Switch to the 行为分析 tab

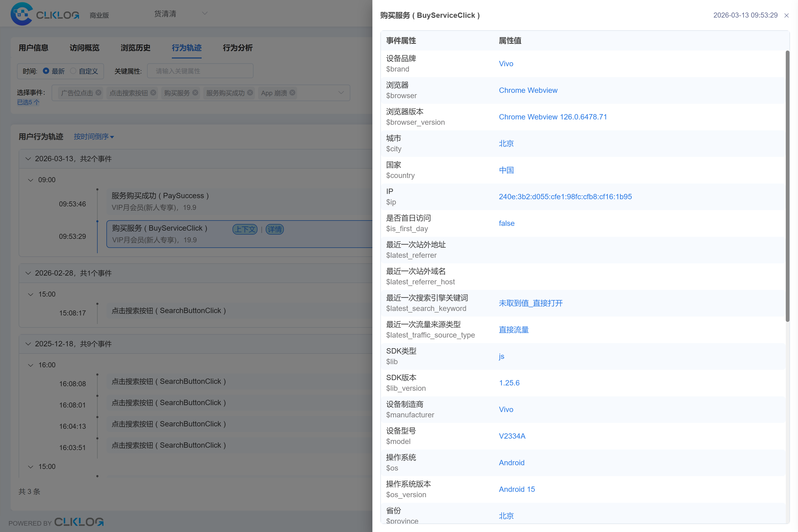click(x=238, y=48)
